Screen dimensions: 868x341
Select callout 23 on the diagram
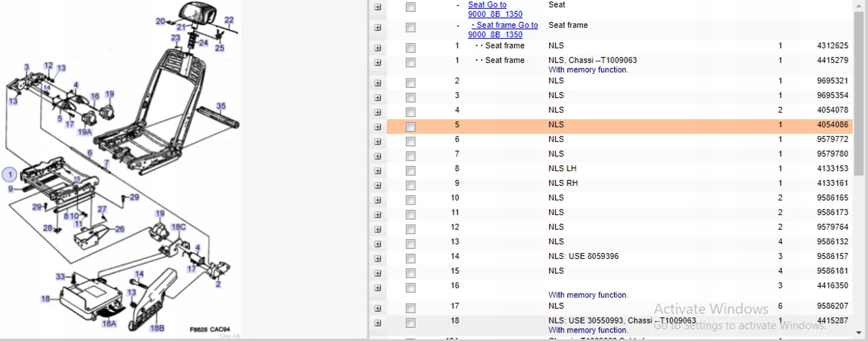tap(176, 38)
